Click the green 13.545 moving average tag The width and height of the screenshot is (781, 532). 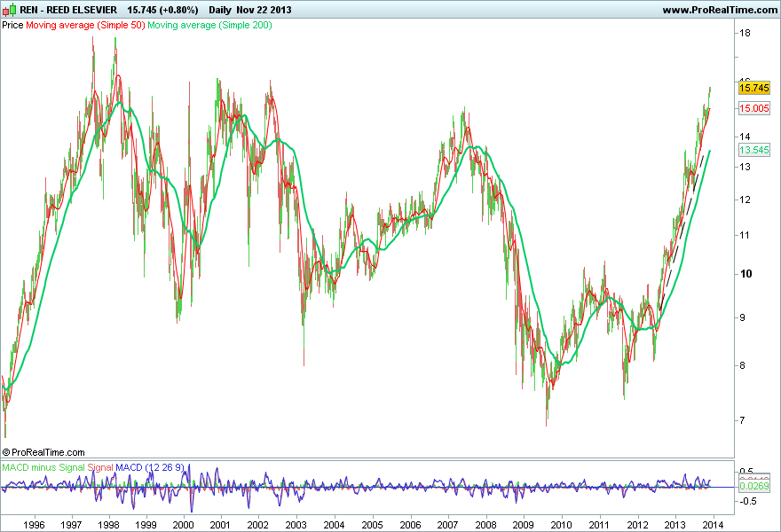pos(754,150)
